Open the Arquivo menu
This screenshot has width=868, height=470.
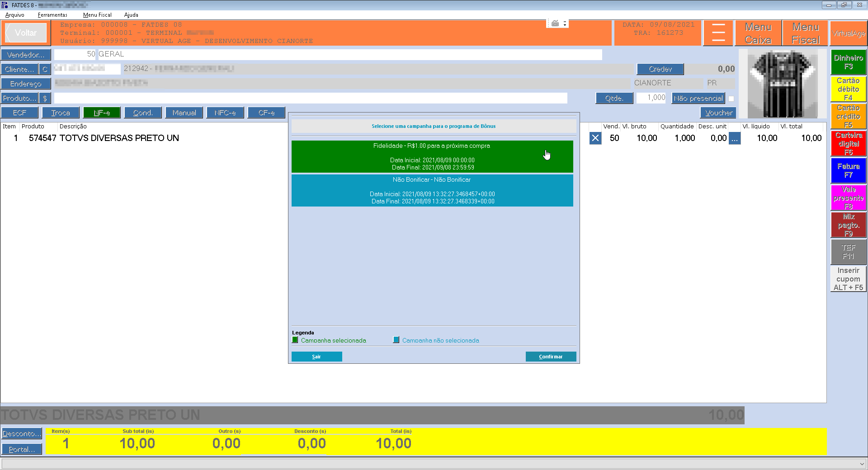15,15
